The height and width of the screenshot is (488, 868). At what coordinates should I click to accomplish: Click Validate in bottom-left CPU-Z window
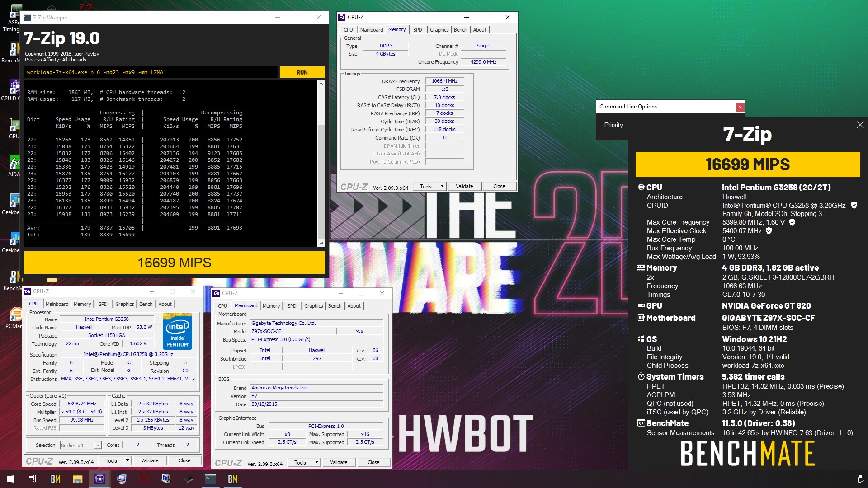tap(150, 460)
